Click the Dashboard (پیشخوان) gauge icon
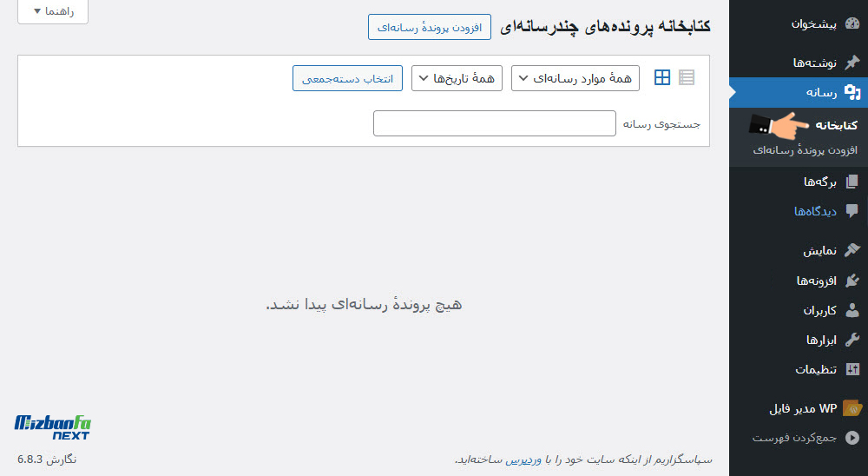Viewport: 868px width, 476px height. click(852, 23)
